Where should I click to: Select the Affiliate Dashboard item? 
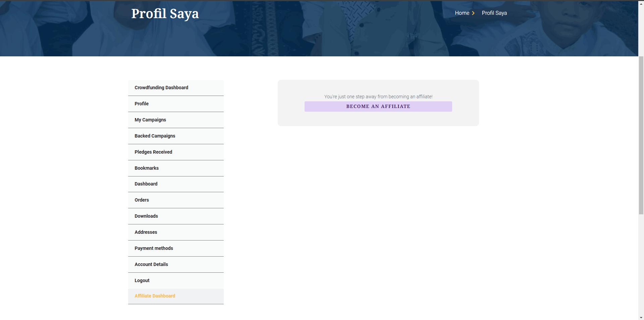point(176,296)
